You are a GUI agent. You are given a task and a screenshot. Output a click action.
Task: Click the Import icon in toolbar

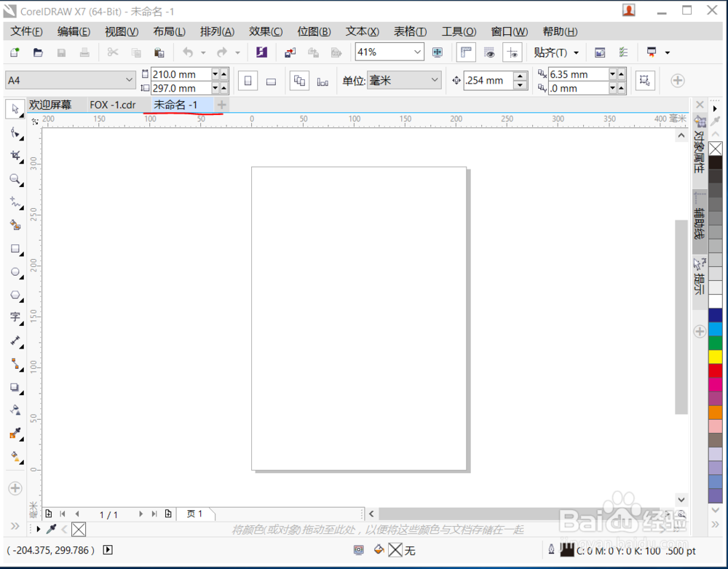coord(290,52)
